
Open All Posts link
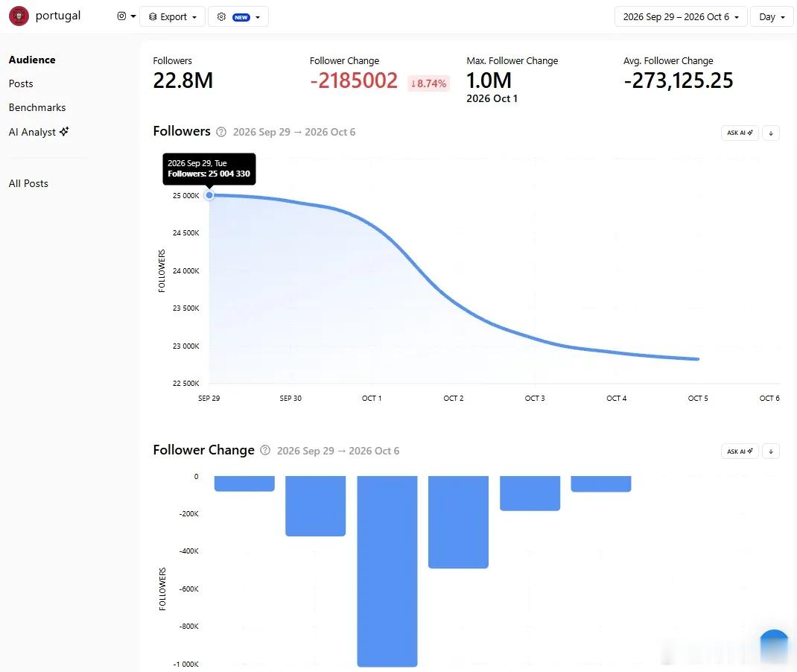(28, 183)
